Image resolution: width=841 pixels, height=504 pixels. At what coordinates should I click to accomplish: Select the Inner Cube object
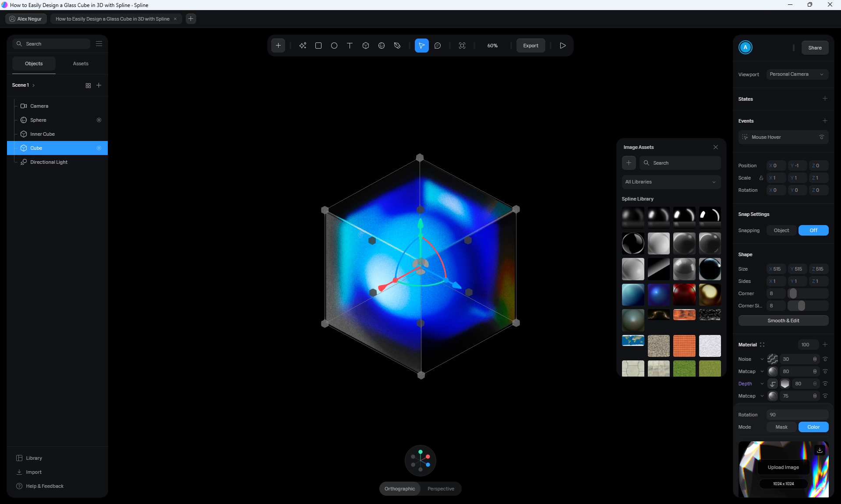[x=42, y=134]
